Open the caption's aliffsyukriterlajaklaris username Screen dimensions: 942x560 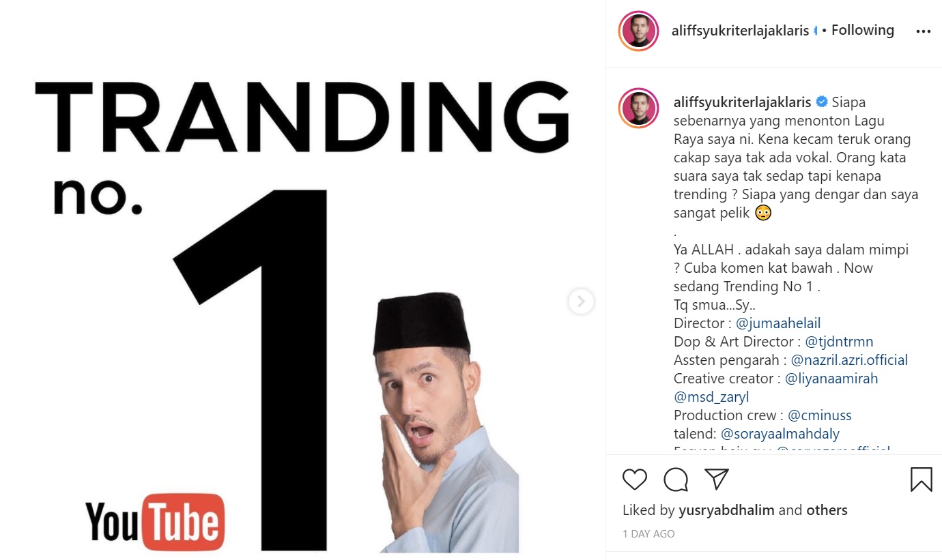[743, 102]
